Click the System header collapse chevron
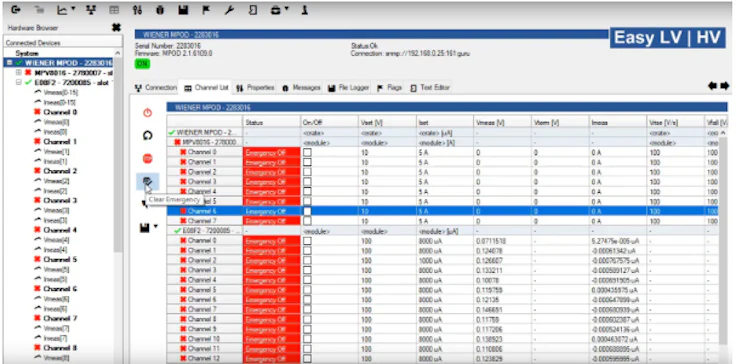736x364 pixels. click(x=117, y=53)
